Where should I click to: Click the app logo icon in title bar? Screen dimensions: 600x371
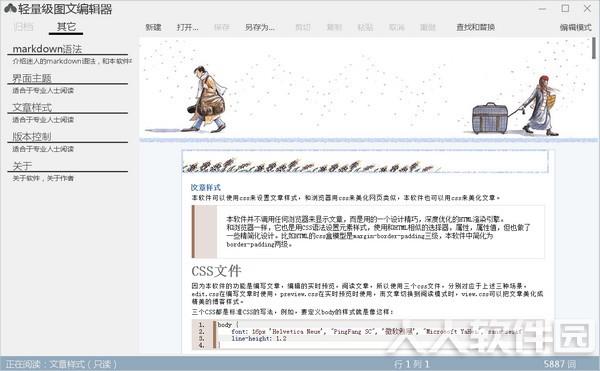pos(10,8)
